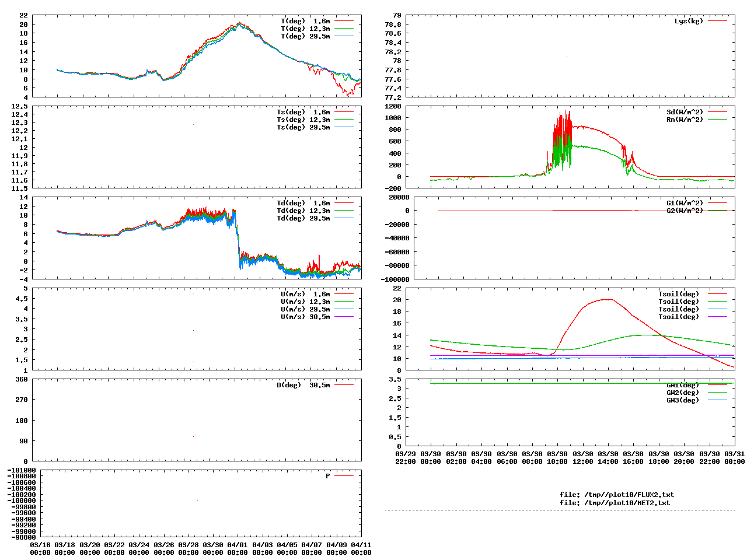Click the '03/31 00:00' x-axis time label
The height and width of the screenshot is (560, 747).
tap(735, 457)
